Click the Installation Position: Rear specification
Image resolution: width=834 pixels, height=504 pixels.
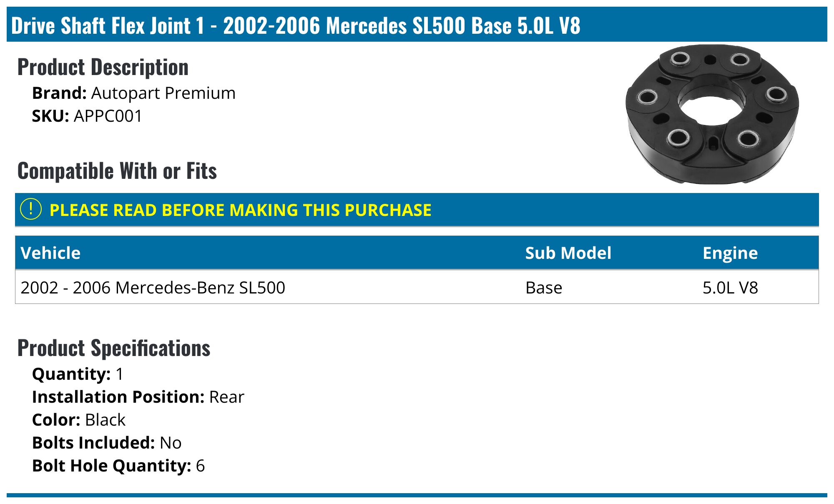click(138, 397)
